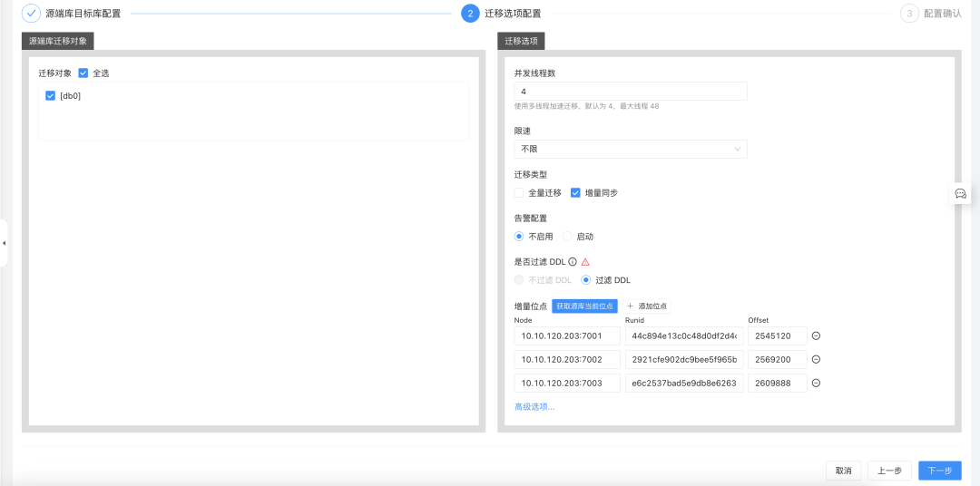Screen dimensions: 980x486
Task: Remove the 10.10.120.203:7003 offset row
Action: [816, 384]
